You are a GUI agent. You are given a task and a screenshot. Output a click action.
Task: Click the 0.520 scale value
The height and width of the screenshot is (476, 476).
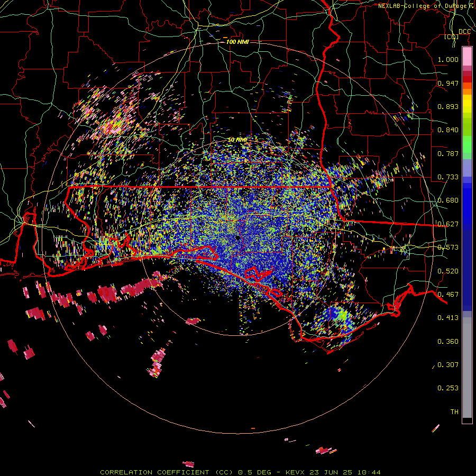coord(448,271)
